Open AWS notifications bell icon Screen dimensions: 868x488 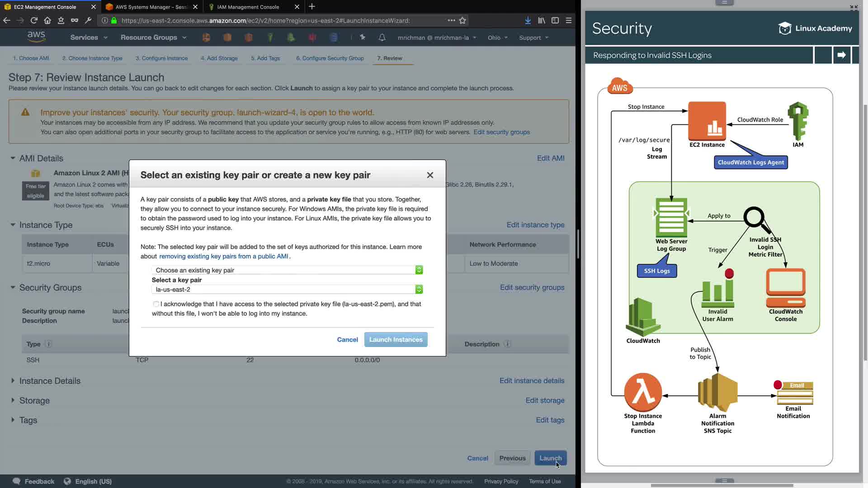tap(382, 38)
